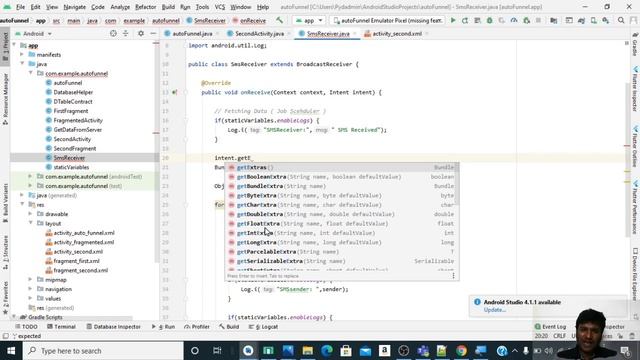The height and width of the screenshot is (360, 640).
Task: Open the Build Variants side tab
Action: tap(5, 202)
